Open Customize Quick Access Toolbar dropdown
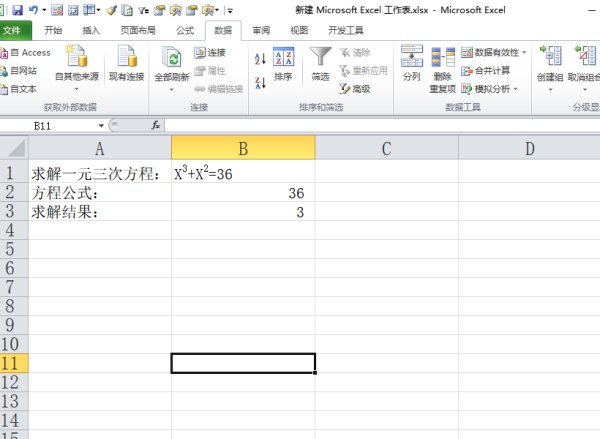 230,11
